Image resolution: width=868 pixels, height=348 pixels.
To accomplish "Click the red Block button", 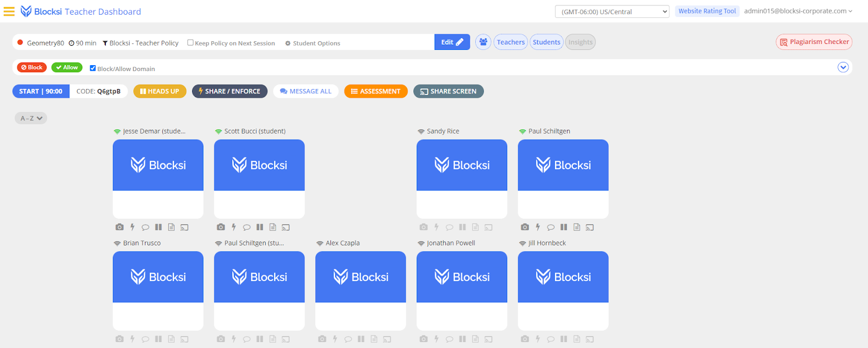I will click(31, 67).
